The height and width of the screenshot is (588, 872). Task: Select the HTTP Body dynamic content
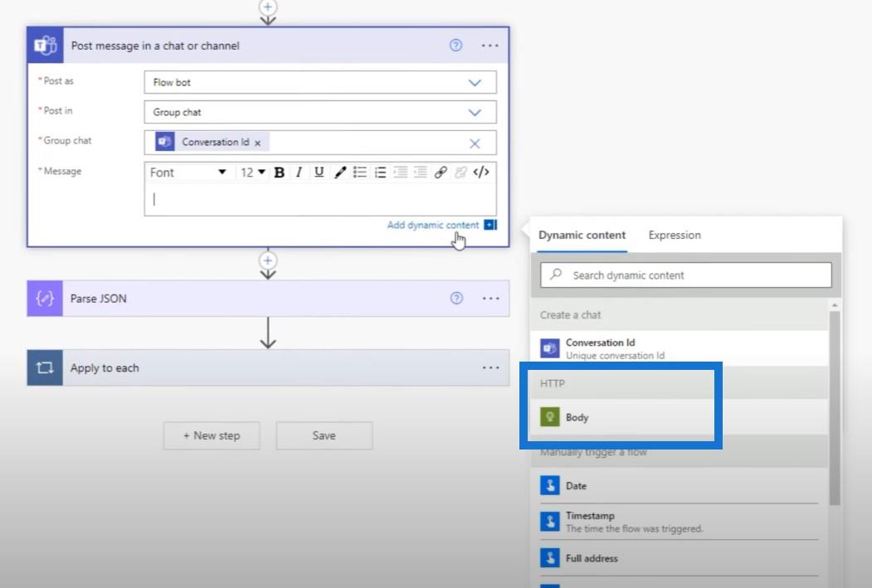point(679,417)
